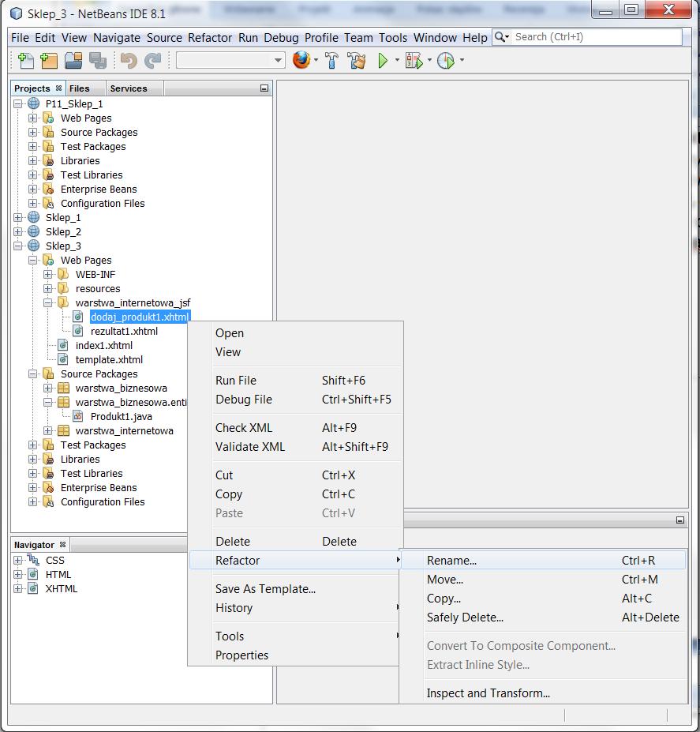The height and width of the screenshot is (732, 700).
Task: Click the Sklep_1 project globe icon
Action: (x=34, y=217)
